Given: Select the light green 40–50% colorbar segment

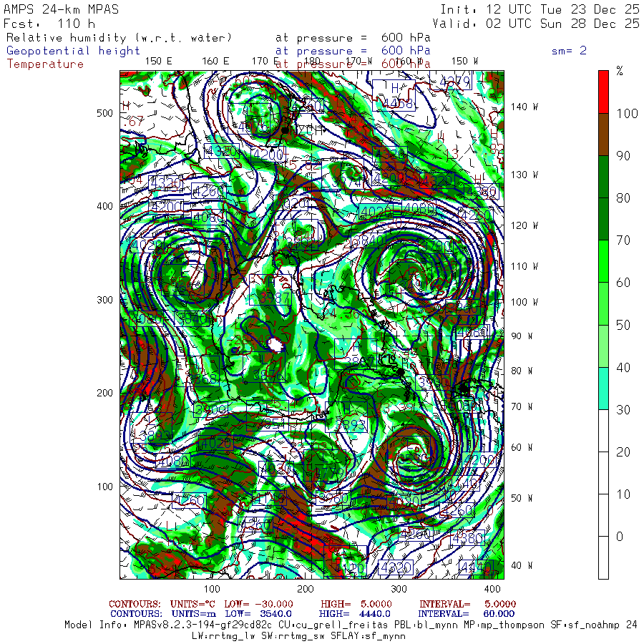Looking at the screenshot, I should [x=603, y=346].
